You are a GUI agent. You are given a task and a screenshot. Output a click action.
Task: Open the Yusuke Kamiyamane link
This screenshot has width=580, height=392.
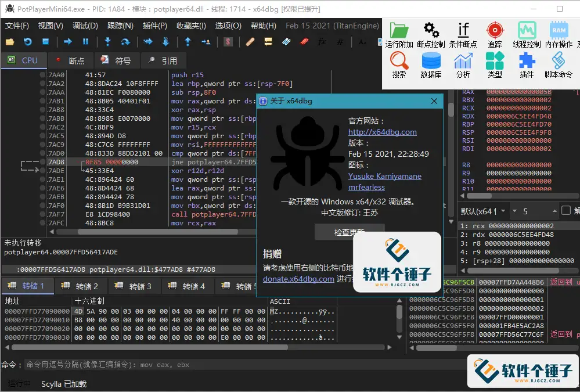385,176
